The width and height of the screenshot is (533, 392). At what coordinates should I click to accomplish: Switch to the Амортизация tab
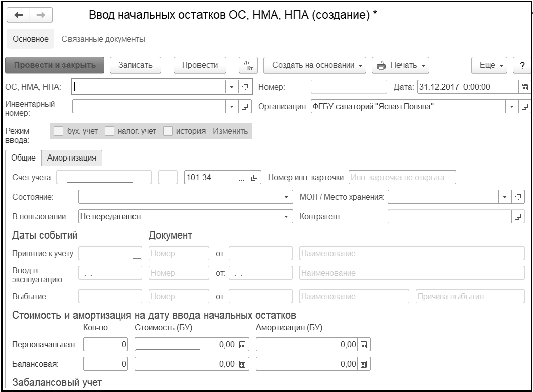pos(72,158)
